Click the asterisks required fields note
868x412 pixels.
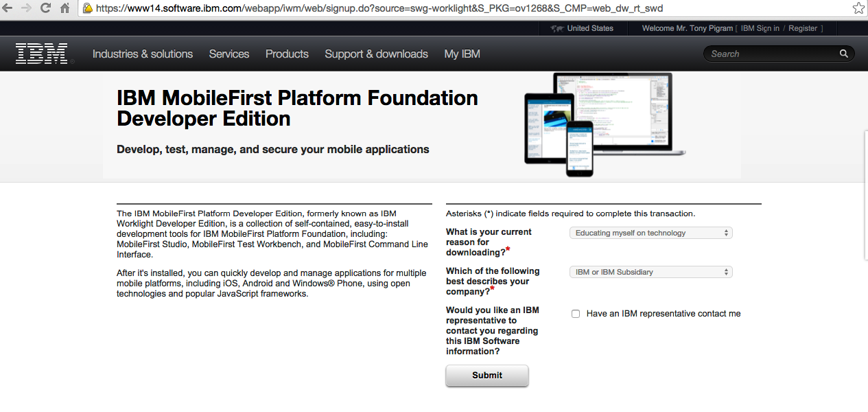tap(571, 214)
